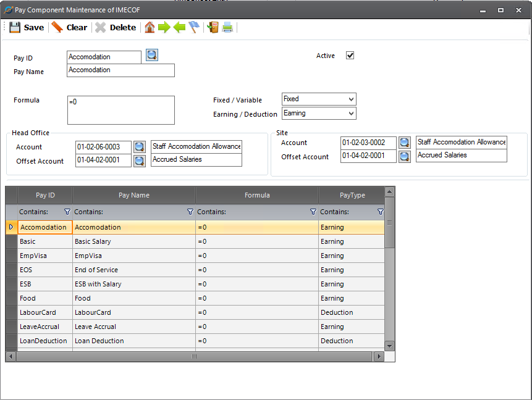Click the Formula text box

click(120, 110)
